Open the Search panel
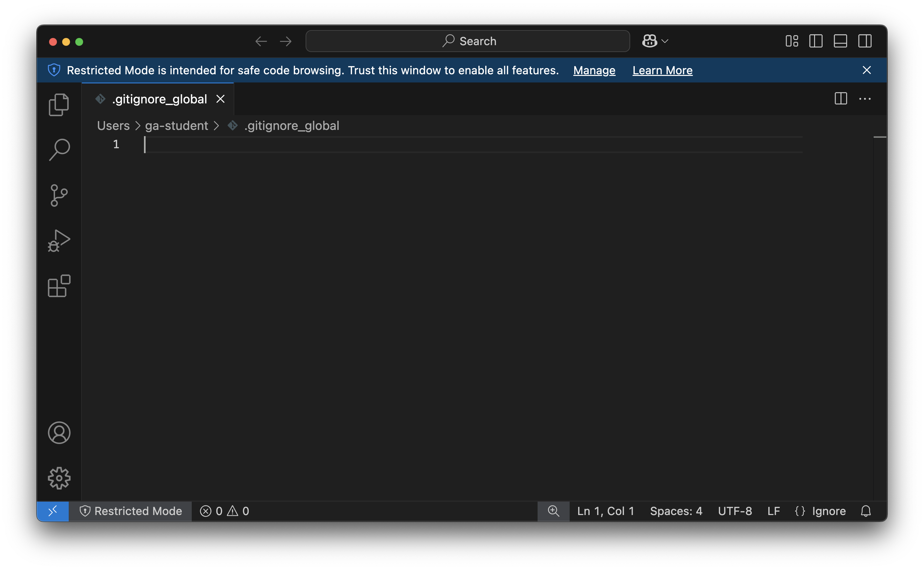924x570 pixels. click(59, 149)
